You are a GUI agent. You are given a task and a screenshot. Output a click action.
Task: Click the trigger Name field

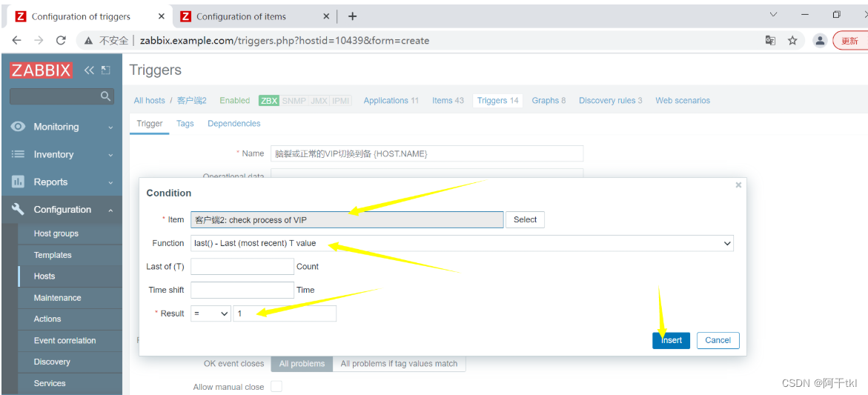click(427, 154)
